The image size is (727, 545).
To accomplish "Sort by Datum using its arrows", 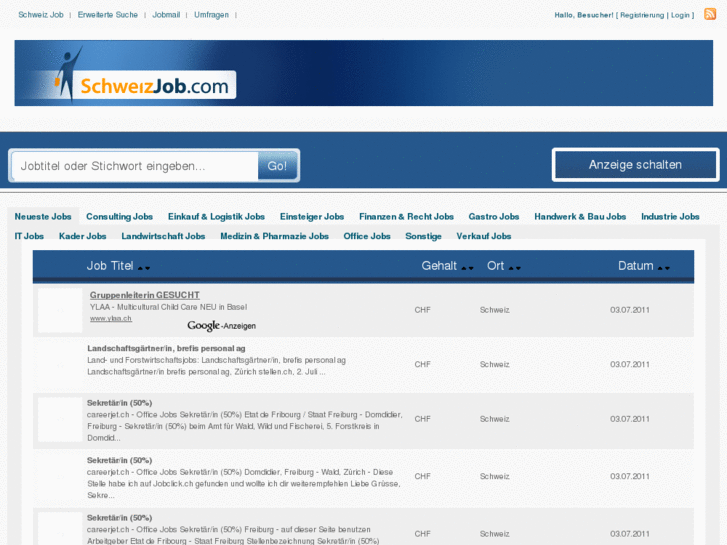I will point(664,268).
